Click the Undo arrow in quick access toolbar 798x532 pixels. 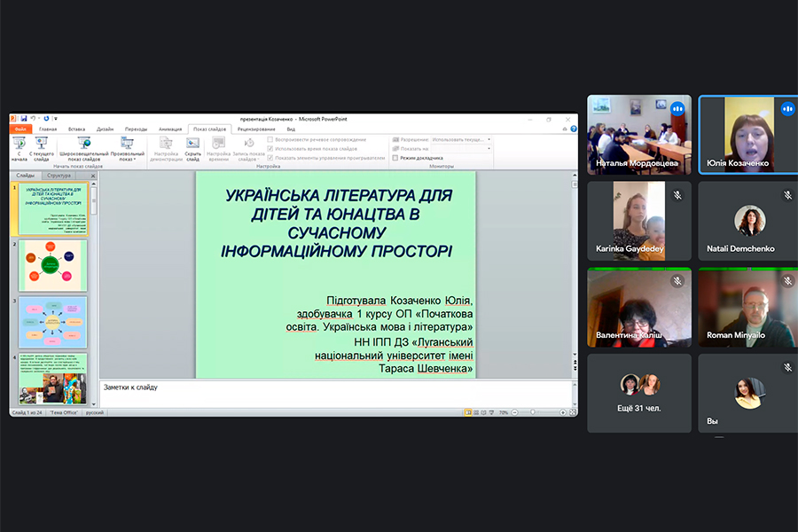[x=33, y=119]
